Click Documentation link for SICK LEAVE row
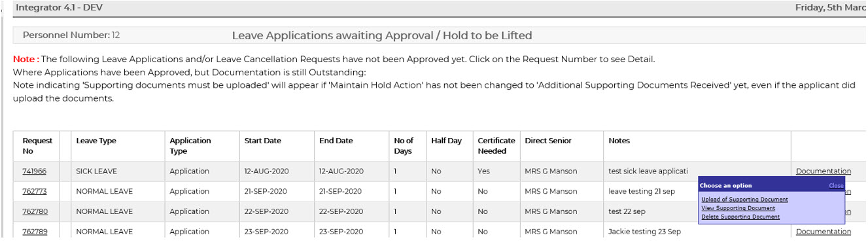 [824, 171]
